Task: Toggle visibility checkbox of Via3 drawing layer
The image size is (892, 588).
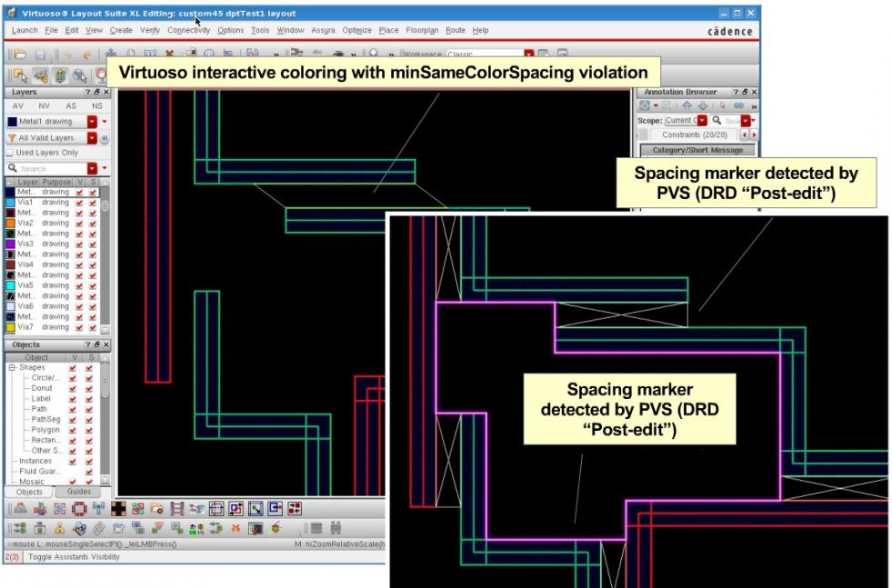Action: click(80, 244)
